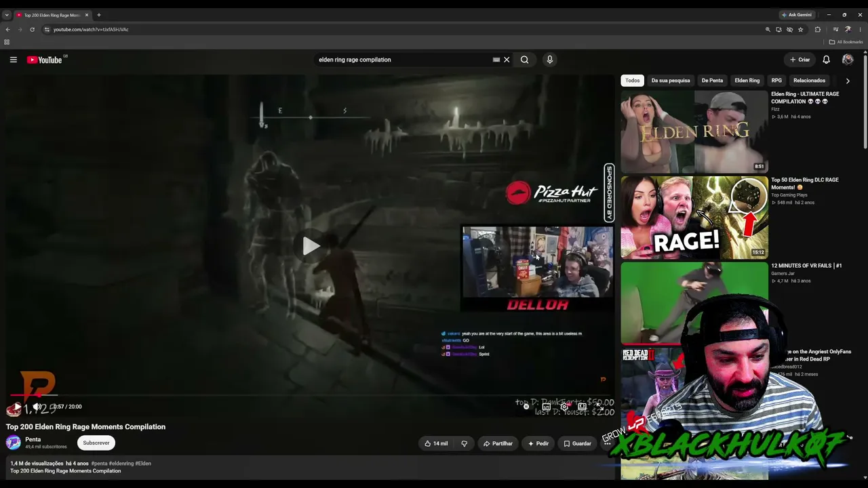Image resolution: width=868 pixels, height=488 pixels.
Task: Open the tab search dropdown arrow
Action: pyautogui.click(x=7, y=15)
